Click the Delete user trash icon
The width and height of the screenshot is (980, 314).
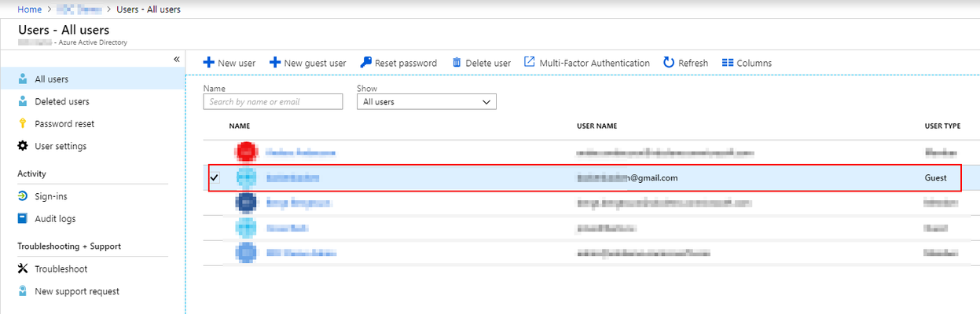[x=457, y=63]
